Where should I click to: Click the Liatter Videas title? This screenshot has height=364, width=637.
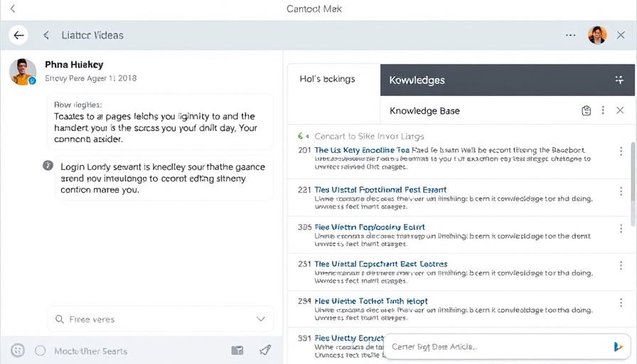(92, 36)
